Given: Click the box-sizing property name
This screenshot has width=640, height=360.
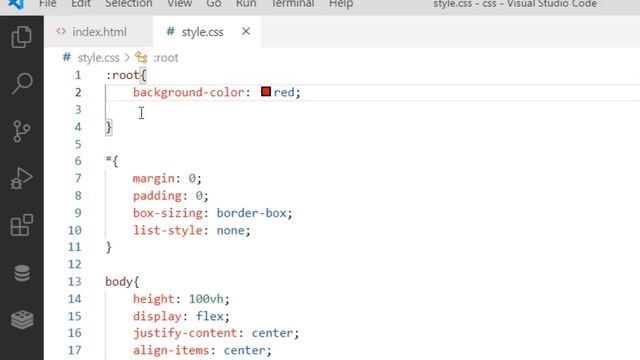Looking at the screenshot, I should [x=168, y=213].
